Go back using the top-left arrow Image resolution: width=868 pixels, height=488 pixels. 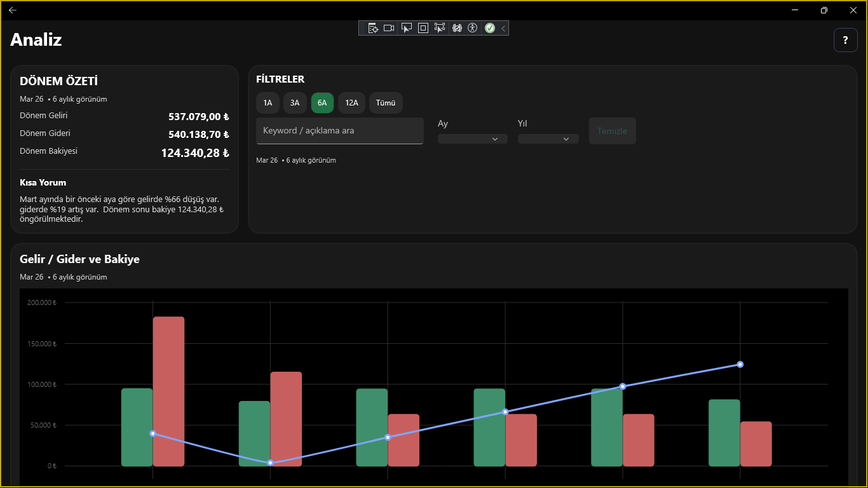[13, 10]
